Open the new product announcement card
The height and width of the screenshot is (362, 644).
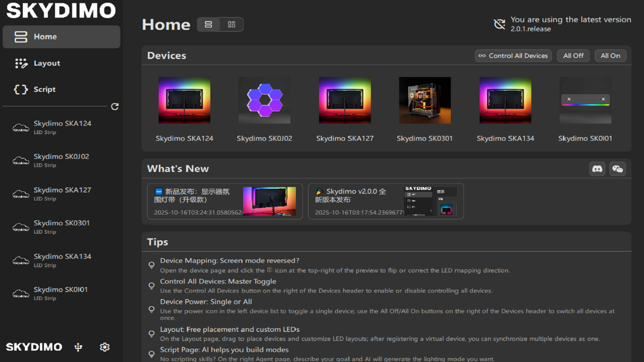coord(224,201)
